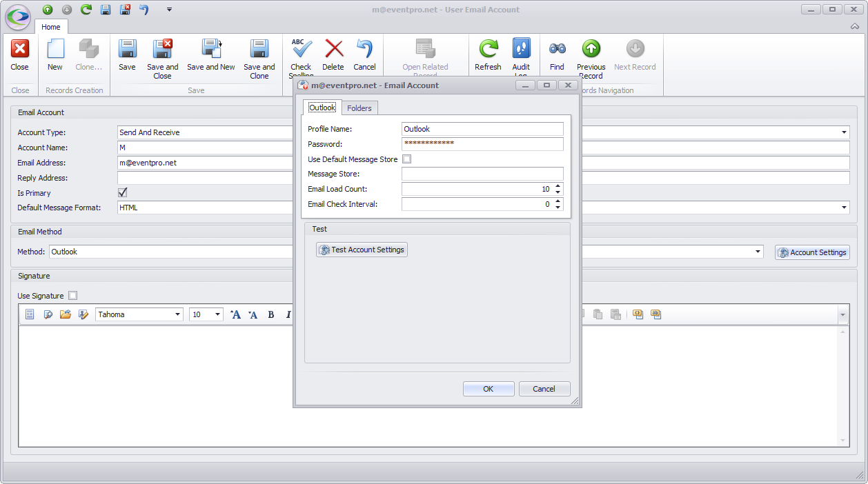Expand the signature toolbar overflow arrow
Image resolution: width=868 pixels, height=484 pixels.
(842, 315)
